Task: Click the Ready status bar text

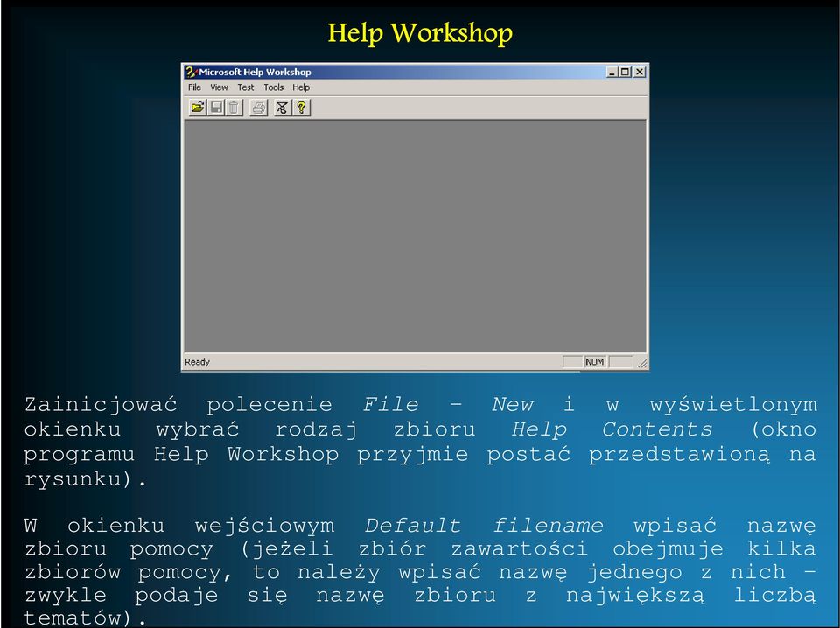Action: click(197, 362)
